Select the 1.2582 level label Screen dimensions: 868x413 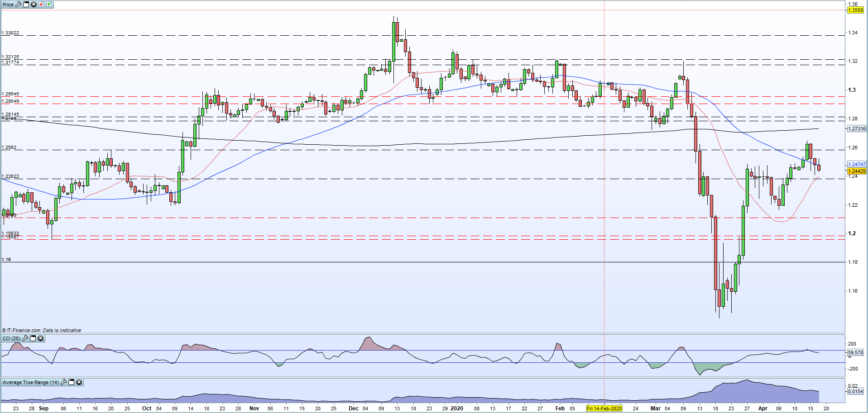(x=9, y=147)
